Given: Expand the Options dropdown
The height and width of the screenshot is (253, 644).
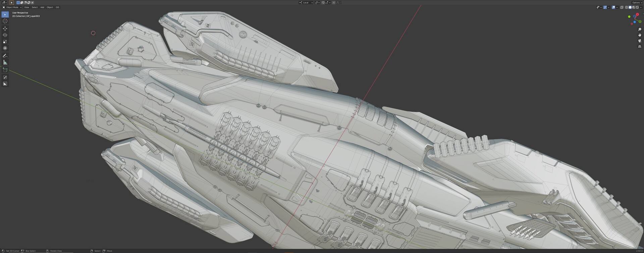Looking at the screenshot, I should (637, 3).
